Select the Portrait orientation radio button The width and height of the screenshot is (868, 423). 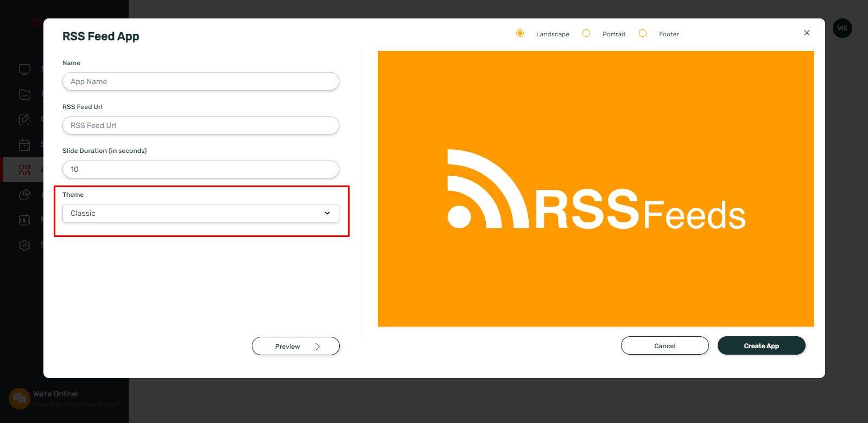586,33
